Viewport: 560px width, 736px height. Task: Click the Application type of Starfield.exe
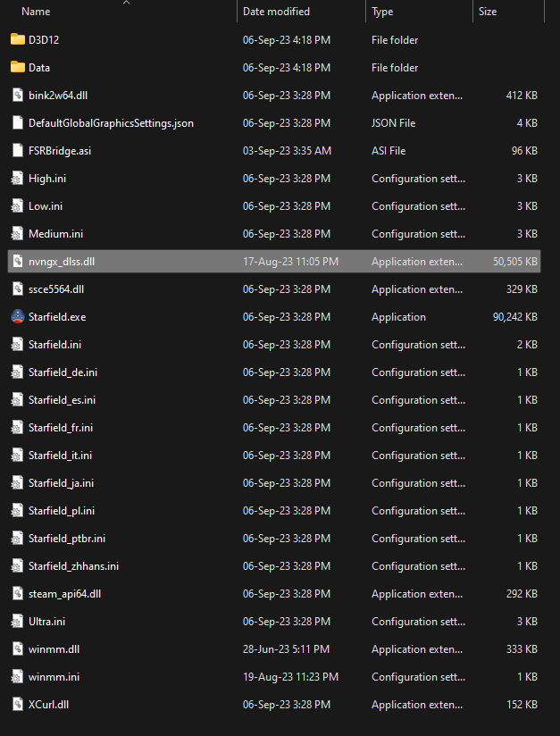[398, 317]
